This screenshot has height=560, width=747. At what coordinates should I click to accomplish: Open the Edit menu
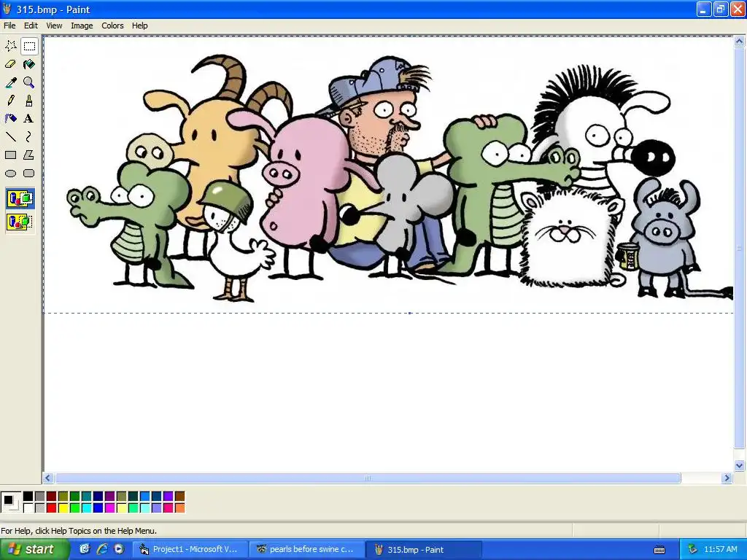click(31, 26)
